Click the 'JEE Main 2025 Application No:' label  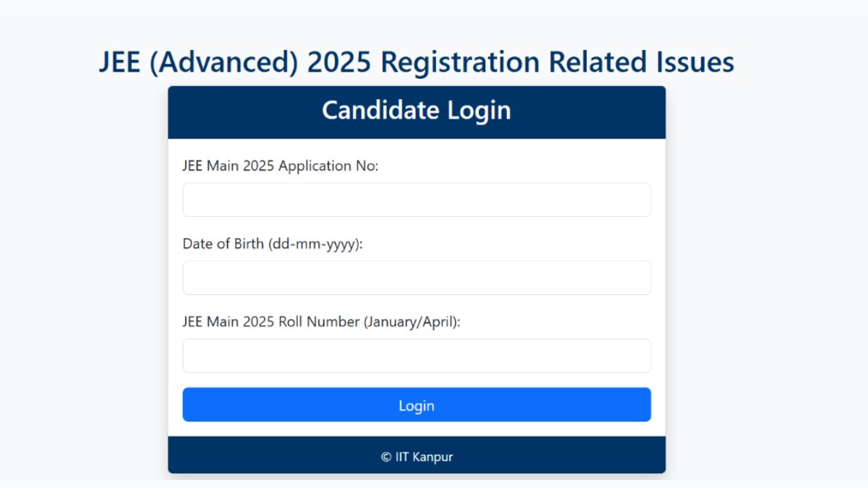(280, 166)
